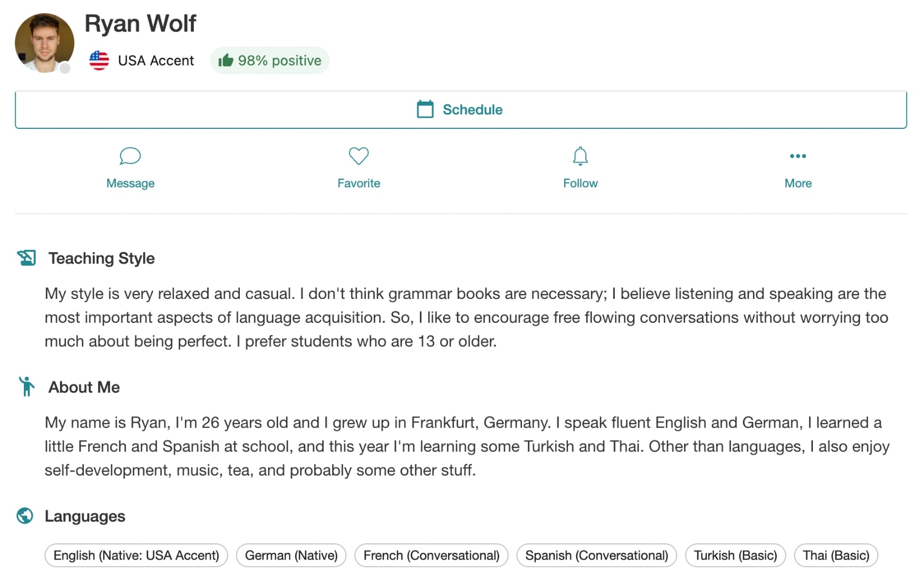Click the Message speech bubble icon
Image resolution: width=924 pixels, height=580 pixels.
coord(130,156)
